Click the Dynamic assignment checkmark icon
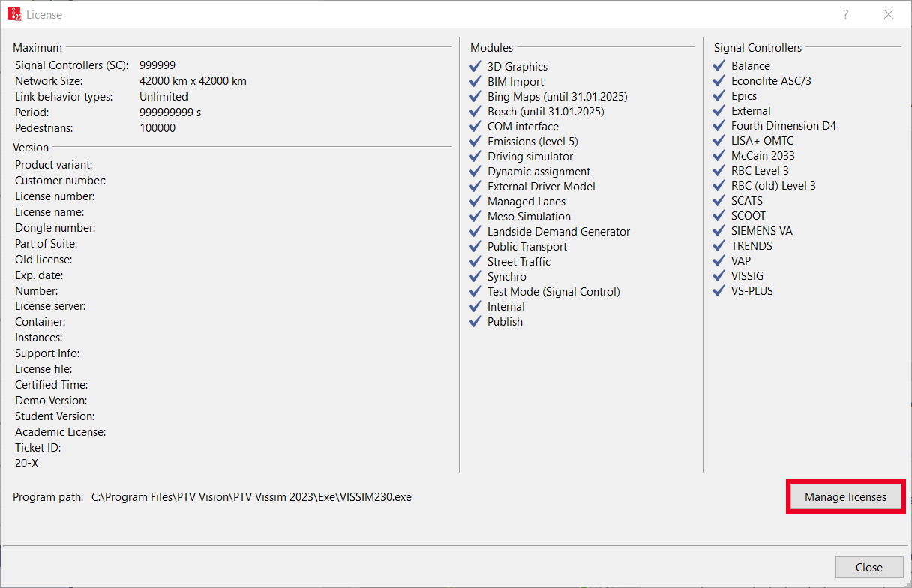 (x=475, y=171)
